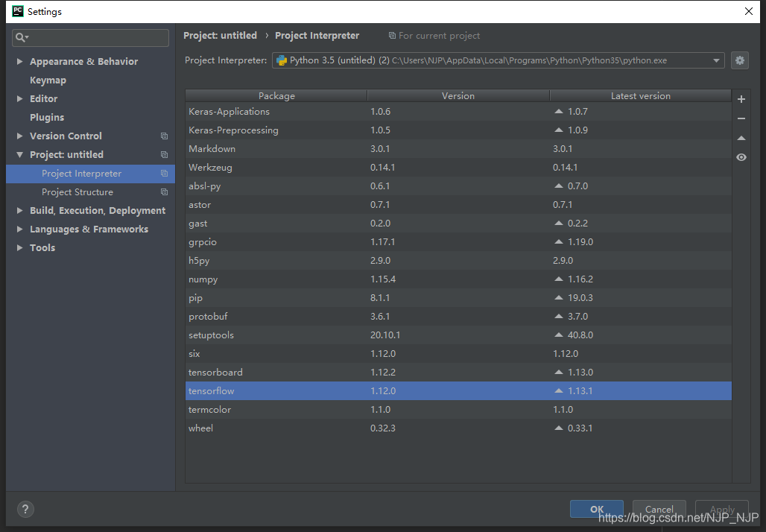Select the Keras-Preprocessing package row

click(458, 130)
